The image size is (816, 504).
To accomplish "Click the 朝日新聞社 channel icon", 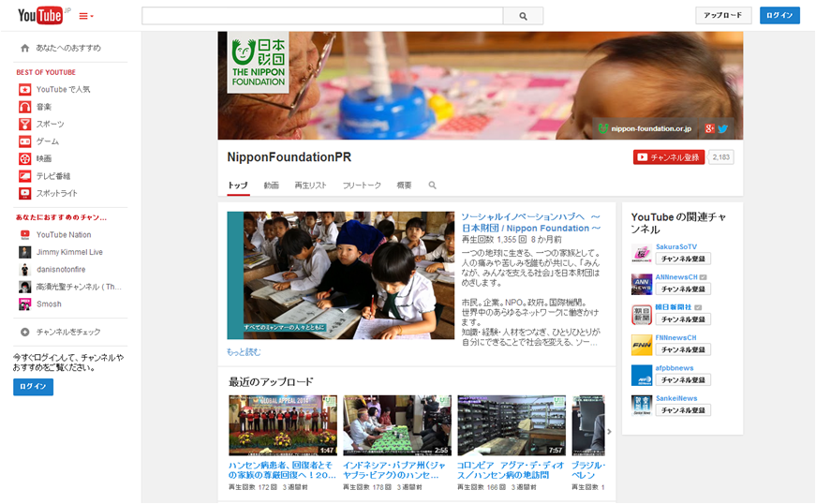I will [642, 315].
